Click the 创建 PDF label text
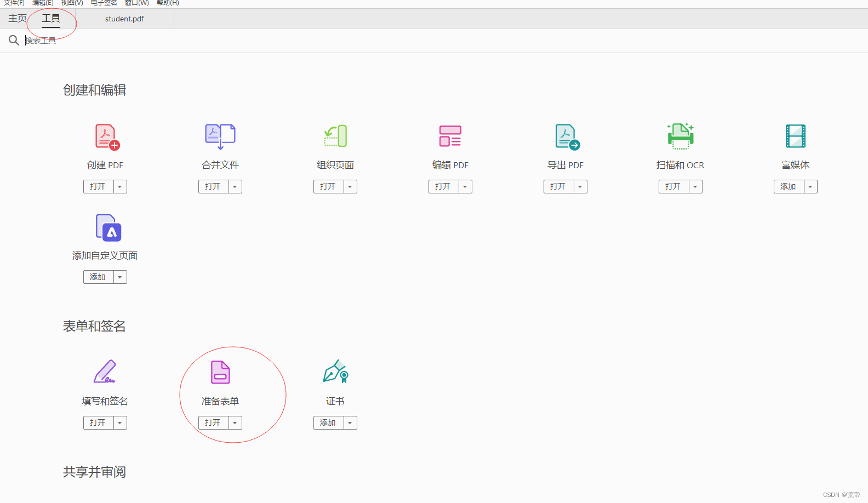Screen dimensions: 868x503 click(105, 165)
